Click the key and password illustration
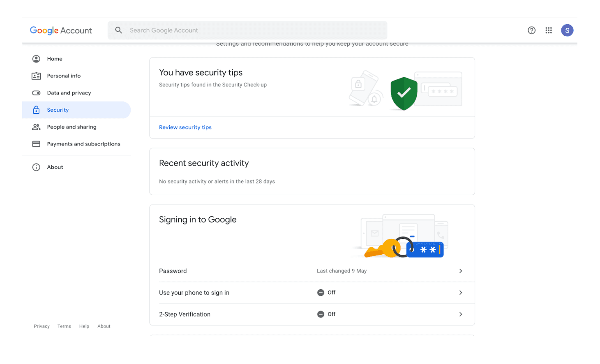 tap(404, 247)
